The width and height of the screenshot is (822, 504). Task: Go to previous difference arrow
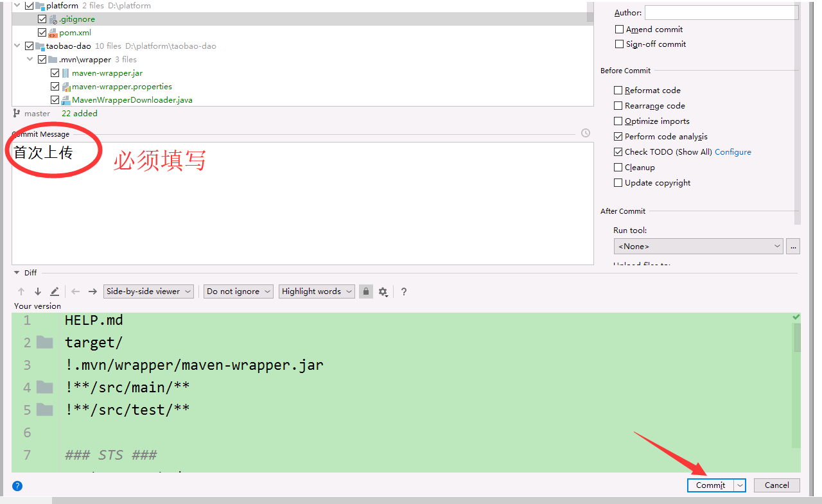pyautogui.click(x=21, y=291)
